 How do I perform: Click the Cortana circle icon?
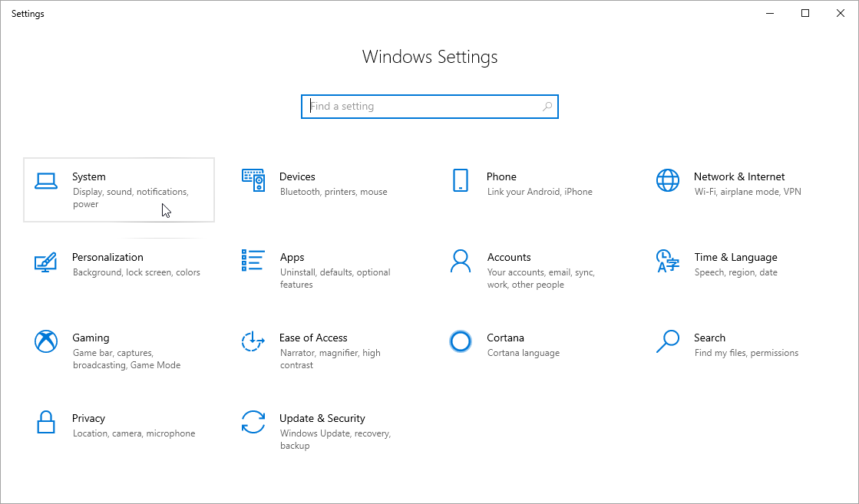[x=461, y=341]
